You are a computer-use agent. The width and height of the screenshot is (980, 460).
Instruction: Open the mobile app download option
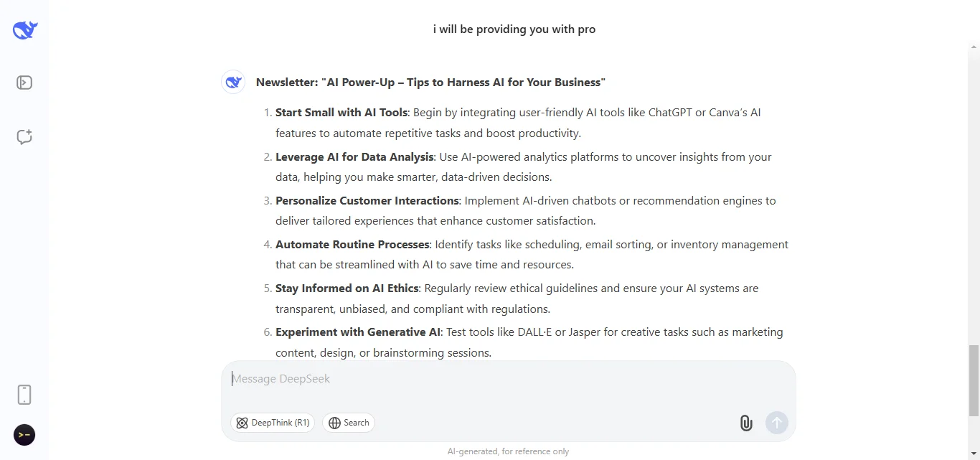(24, 394)
